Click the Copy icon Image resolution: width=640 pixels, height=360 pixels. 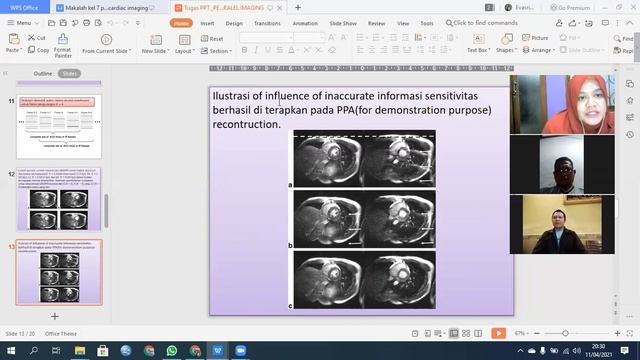pos(31,50)
